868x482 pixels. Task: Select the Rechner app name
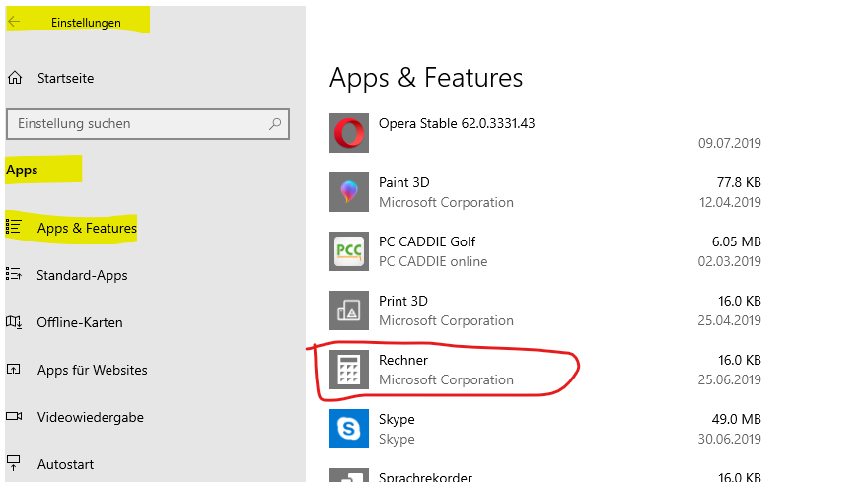pos(403,360)
